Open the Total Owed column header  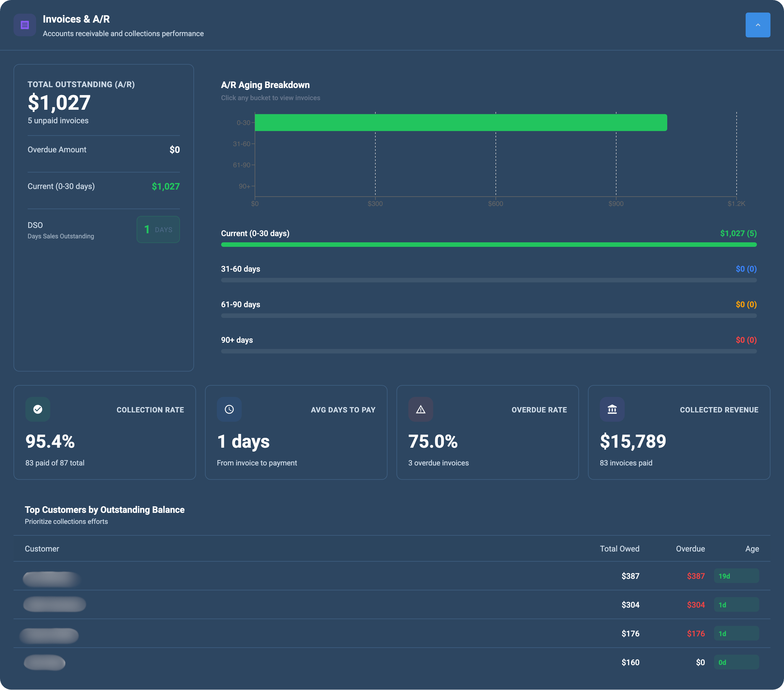[620, 548]
